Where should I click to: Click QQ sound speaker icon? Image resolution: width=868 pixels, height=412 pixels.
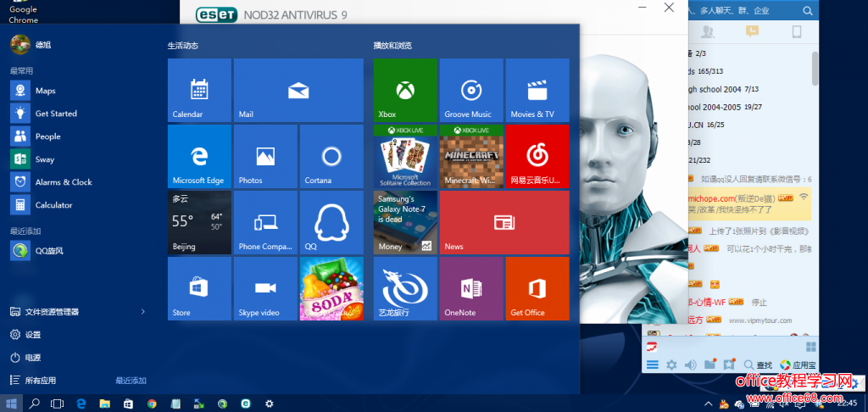tap(690, 365)
